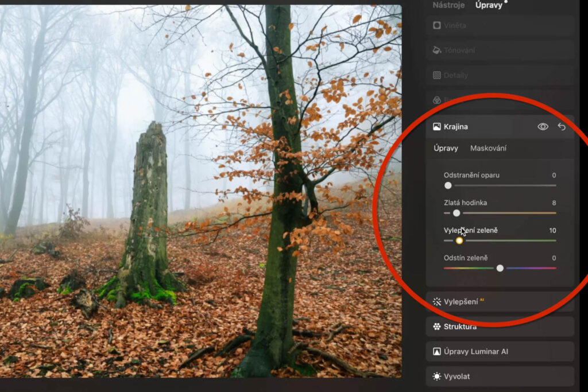Reset Krajina settings with the undo arrow
588x392 pixels.
click(562, 126)
